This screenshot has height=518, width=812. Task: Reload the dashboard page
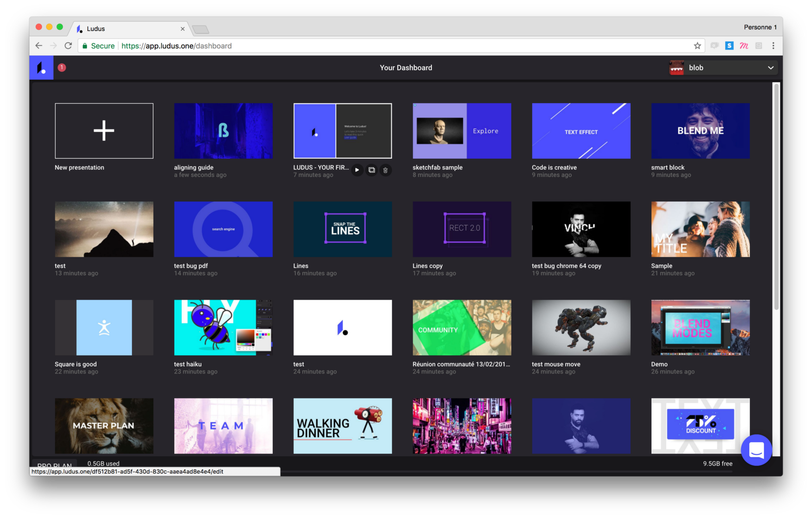coord(68,45)
